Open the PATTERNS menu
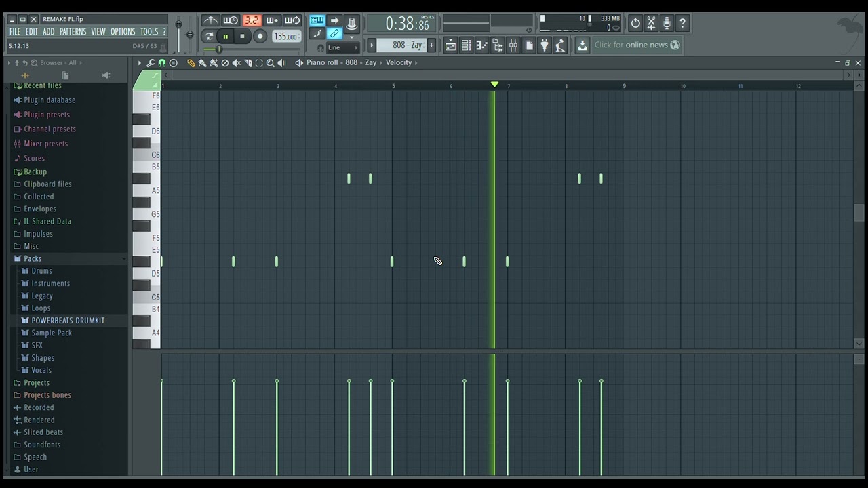Image resolution: width=868 pixels, height=488 pixels. pos(73,32)
